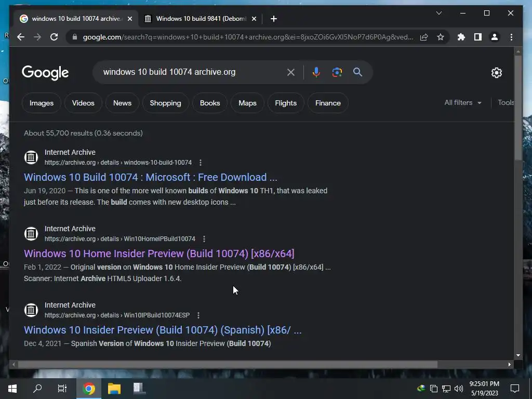532x399 pixels.
Task: Filter results by Shopping
Action: (x=166, y=103)
